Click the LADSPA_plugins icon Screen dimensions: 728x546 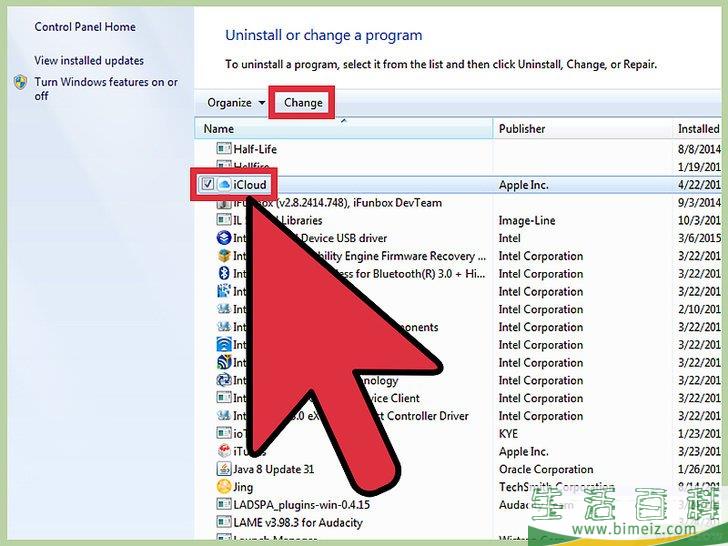point(224,504)
